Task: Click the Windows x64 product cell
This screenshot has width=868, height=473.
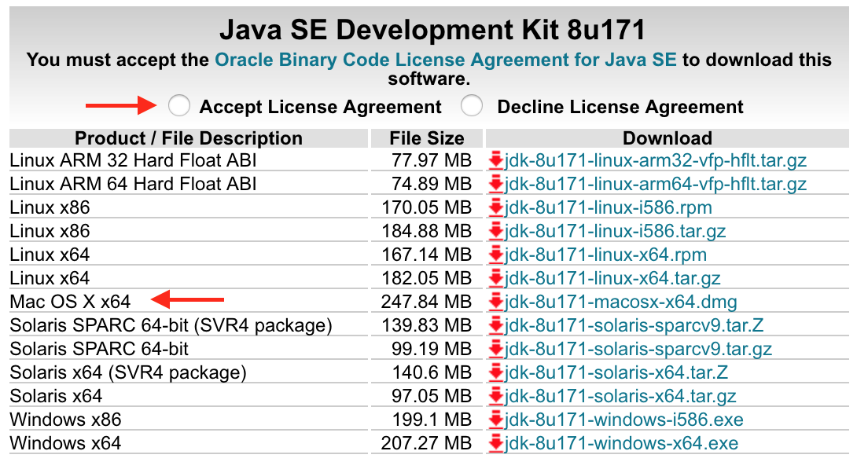Action: pos(188,444)
